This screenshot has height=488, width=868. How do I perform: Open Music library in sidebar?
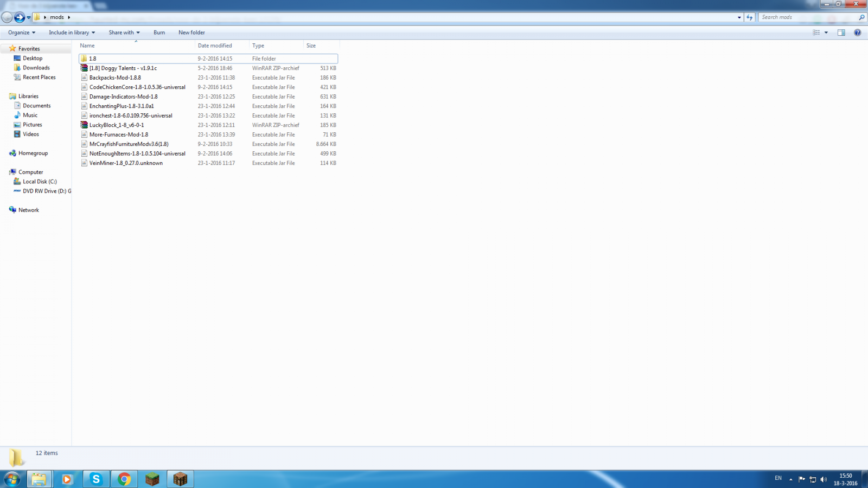(x=30, y=115)
